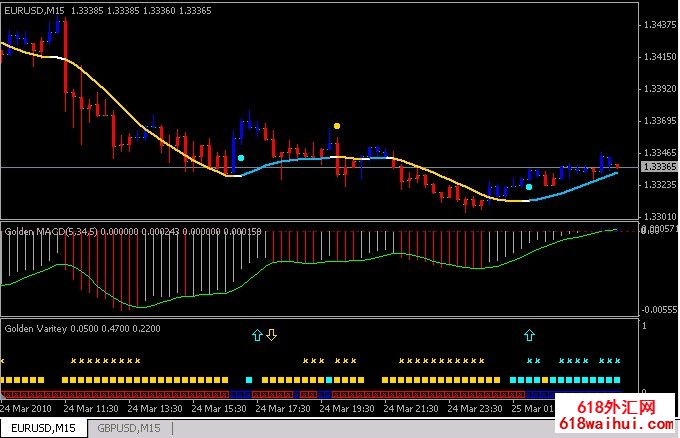Click the current price marker 1.33365
This screenshot has width=680, height=438.
click(657, 167)
